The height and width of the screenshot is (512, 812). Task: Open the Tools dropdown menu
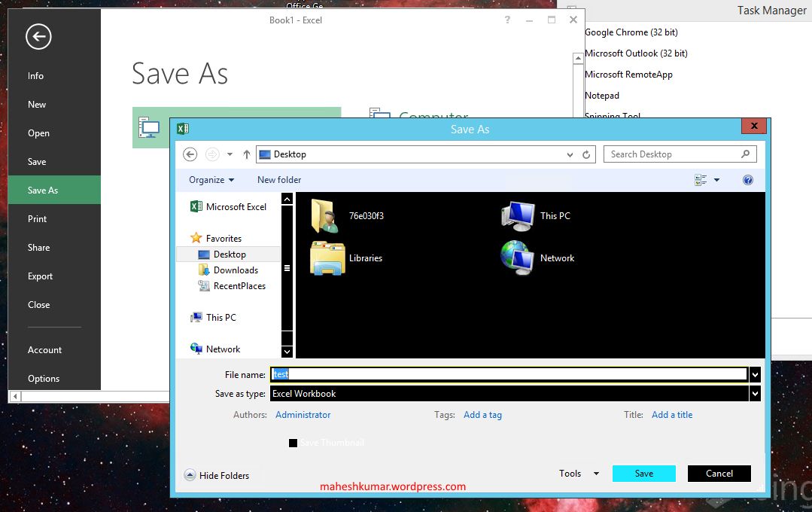pos(579,473)
